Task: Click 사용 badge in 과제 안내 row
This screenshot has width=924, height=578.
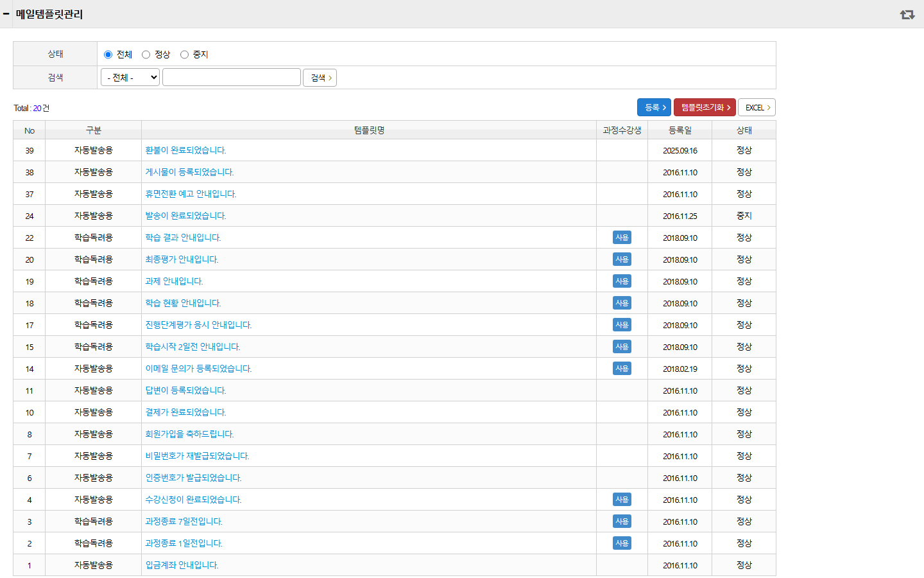Action: coord(622,281)
